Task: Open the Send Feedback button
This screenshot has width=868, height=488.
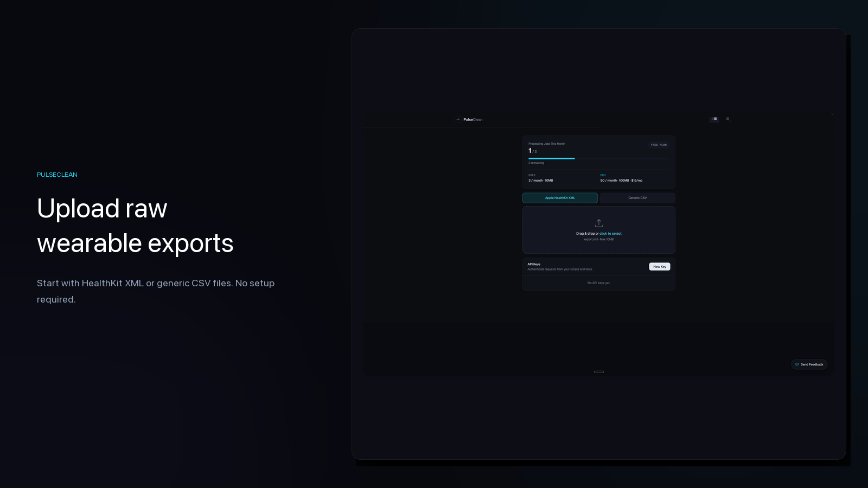Action: tap(809, 364)
